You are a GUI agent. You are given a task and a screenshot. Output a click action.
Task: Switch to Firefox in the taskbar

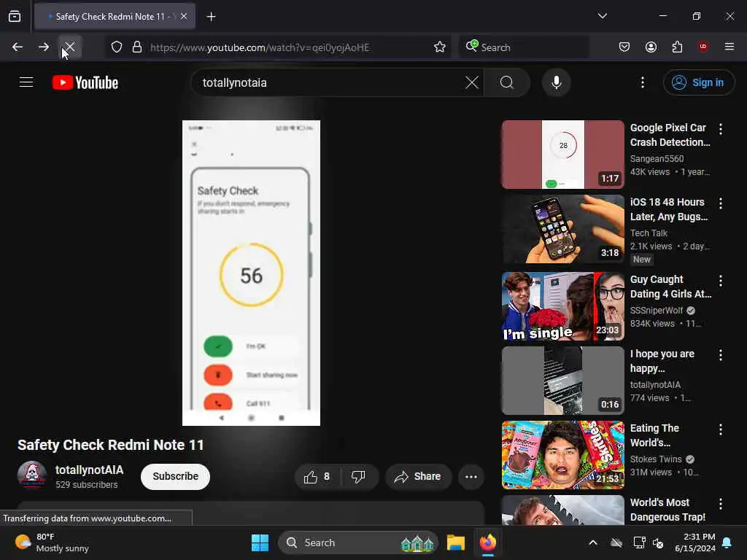[487, 542]
